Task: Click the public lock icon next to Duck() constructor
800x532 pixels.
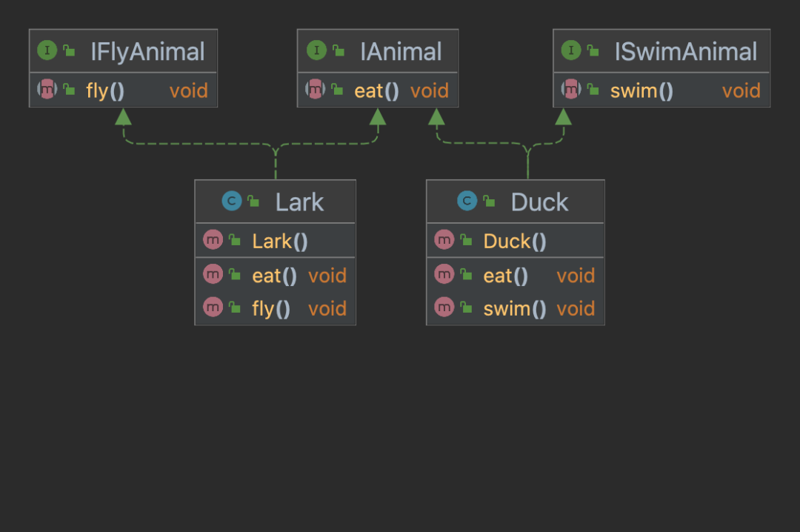Action: pos(466,240)
